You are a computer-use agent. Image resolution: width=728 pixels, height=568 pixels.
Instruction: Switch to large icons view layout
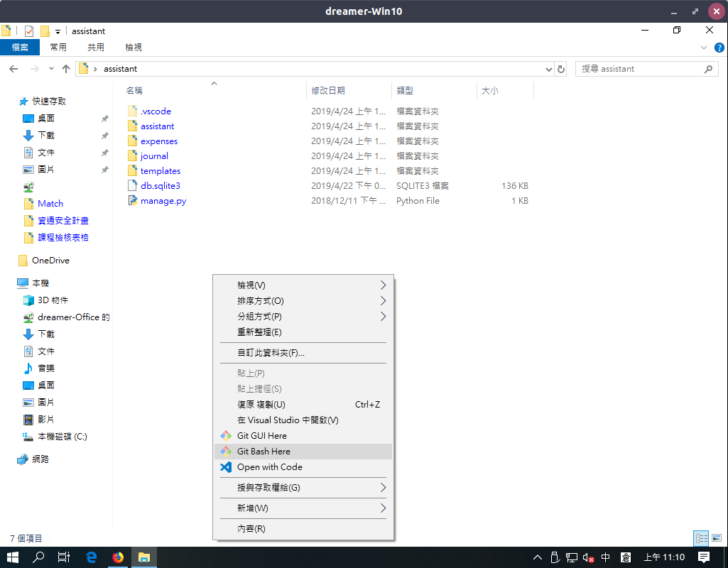pos(716,539)
